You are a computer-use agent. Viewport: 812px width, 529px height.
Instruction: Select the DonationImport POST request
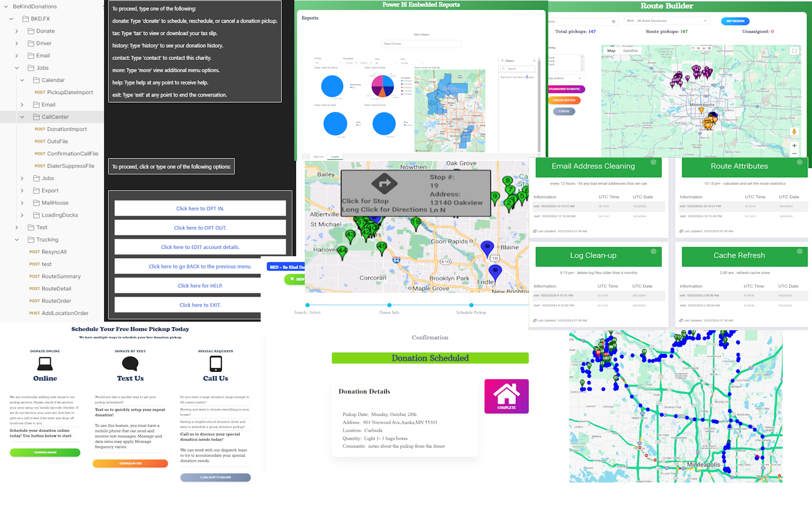(67, 129)
